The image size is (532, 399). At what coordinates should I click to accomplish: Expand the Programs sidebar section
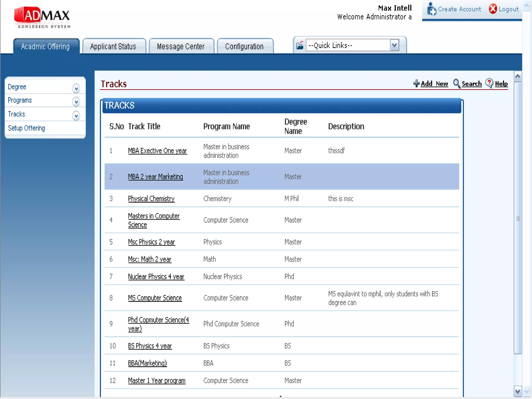click(x=76, y=102)
